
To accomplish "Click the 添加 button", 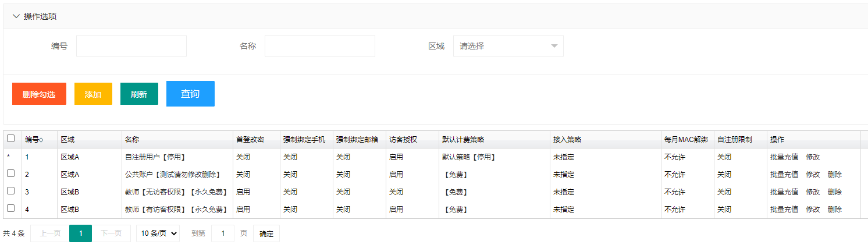I will 93,94.
